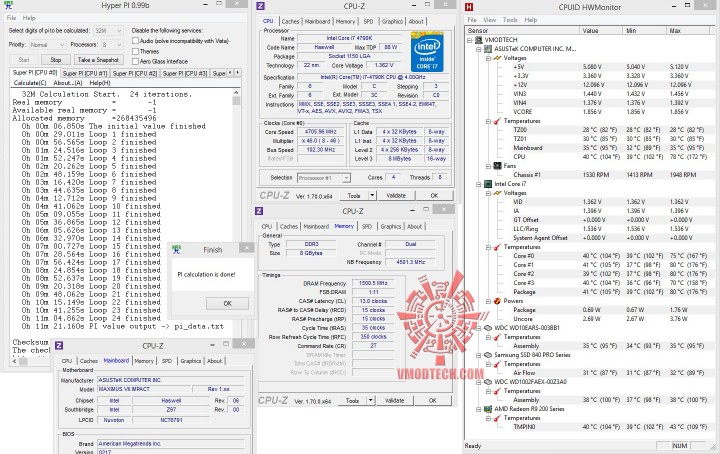Collapse the Fans node in HWMonitor
The width and height of the screenshot is (720, 454).
[488, 166]
